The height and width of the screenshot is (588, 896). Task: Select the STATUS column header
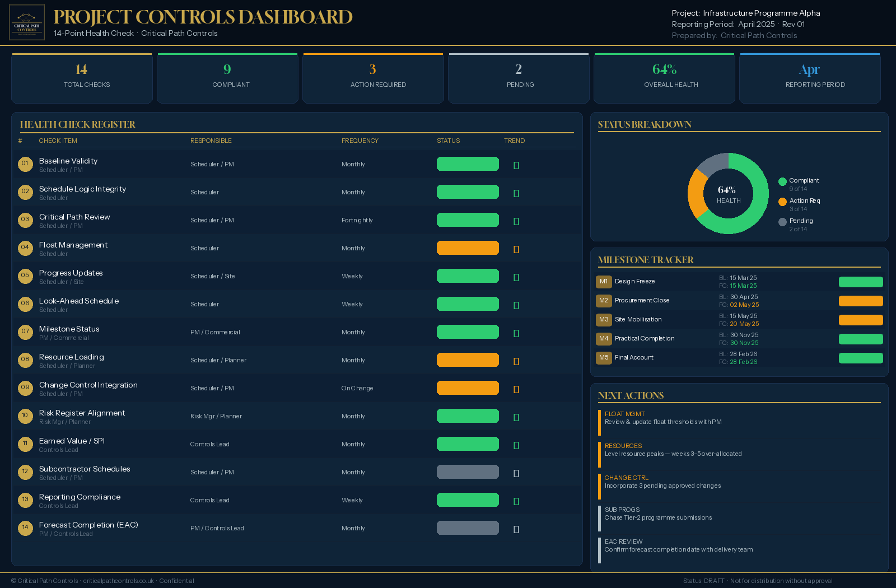(x=448, y=141)
